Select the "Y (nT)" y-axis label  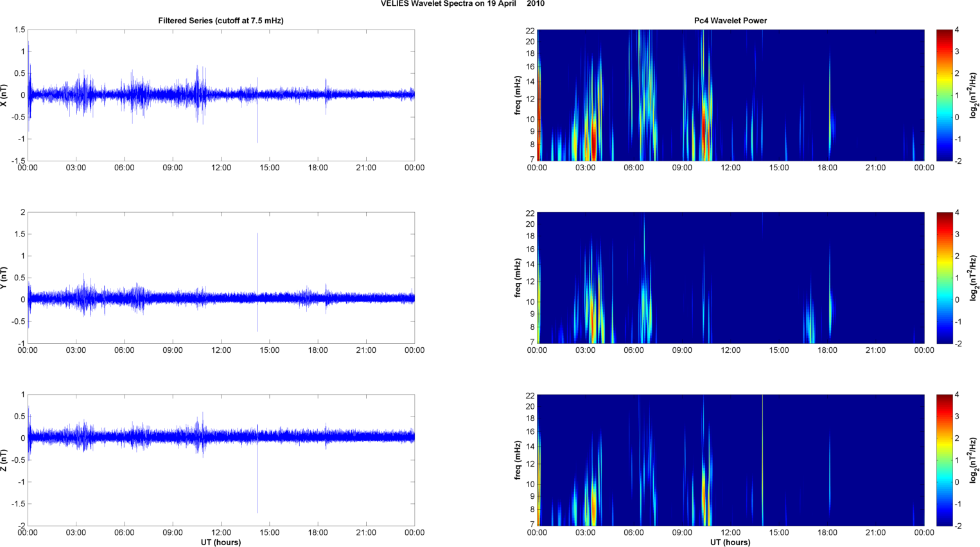point(4,278)
